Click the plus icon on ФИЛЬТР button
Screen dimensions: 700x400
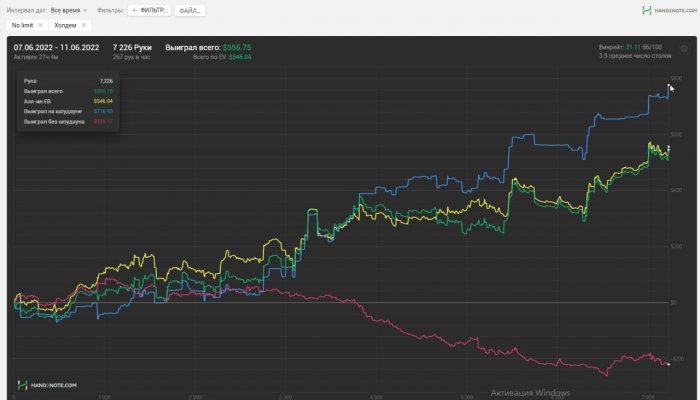click(x=135, y=10)
